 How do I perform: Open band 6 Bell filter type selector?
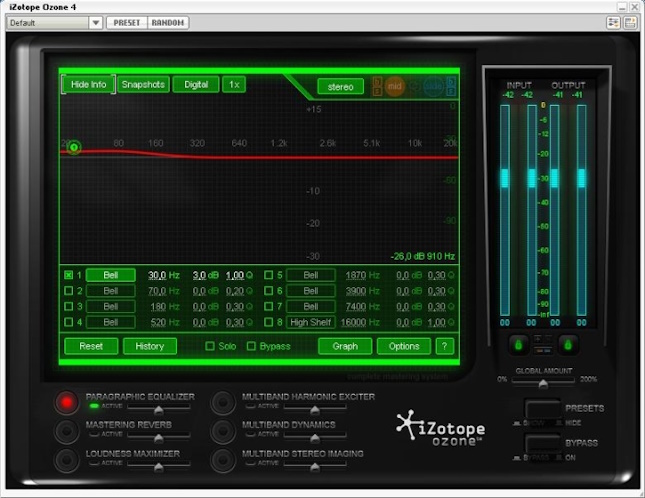(x=311, y=291)
